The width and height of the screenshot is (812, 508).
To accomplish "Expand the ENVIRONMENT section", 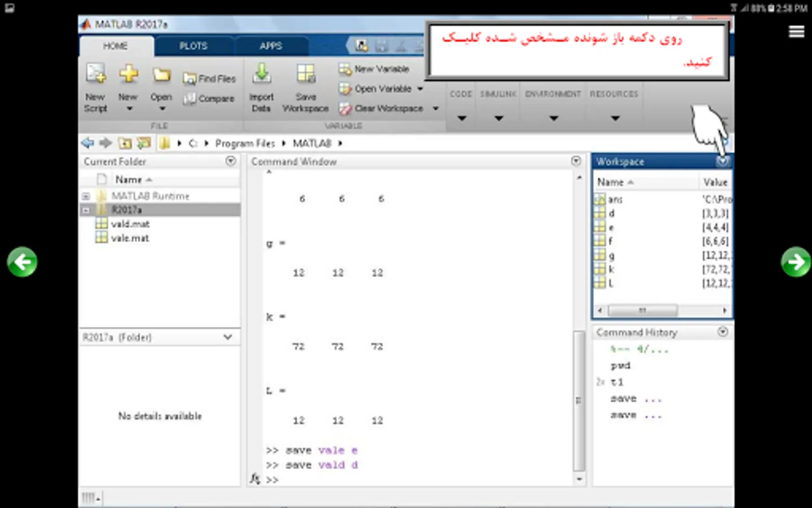I will tap(554, 118).
